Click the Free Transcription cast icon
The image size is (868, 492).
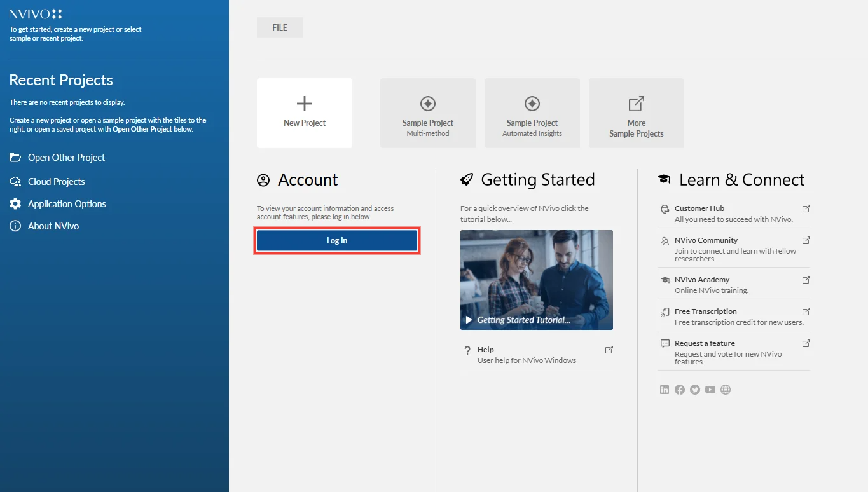[665, 311]
